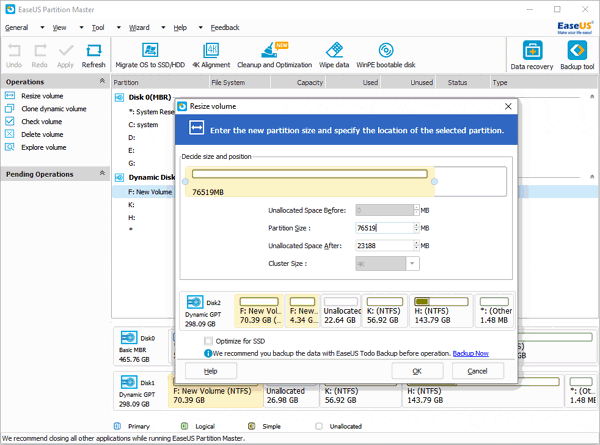Select K: (NTFS) 56.92 GB block in dialog
600x445 pixels.
(x=385, y=311)
